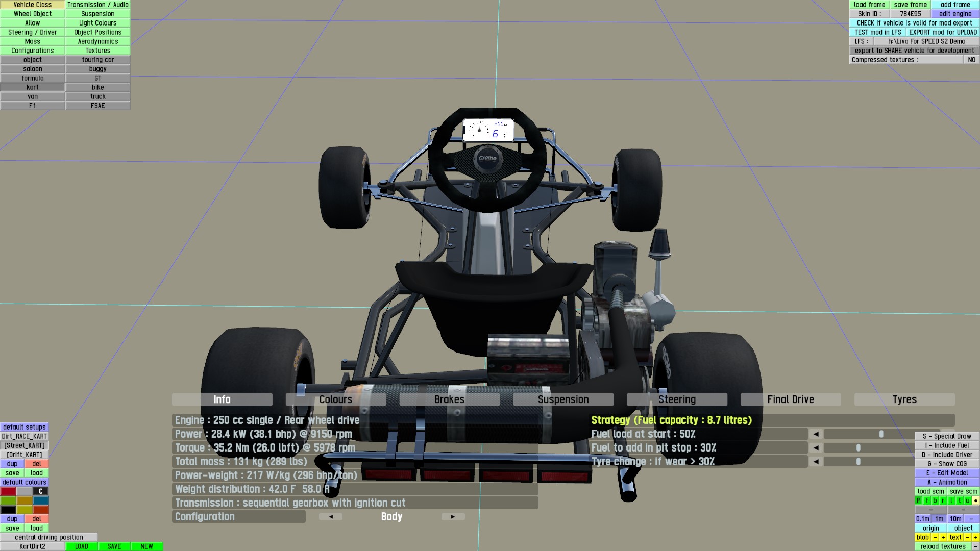Image resolution: width=980 pixels, height=551 pixels.
Task: Toggle D - Include Driver option
Action: coord(947,455)
